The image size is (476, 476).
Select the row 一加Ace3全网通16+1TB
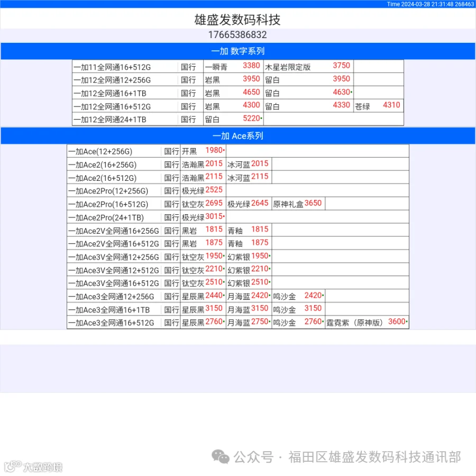click(238, 309)
